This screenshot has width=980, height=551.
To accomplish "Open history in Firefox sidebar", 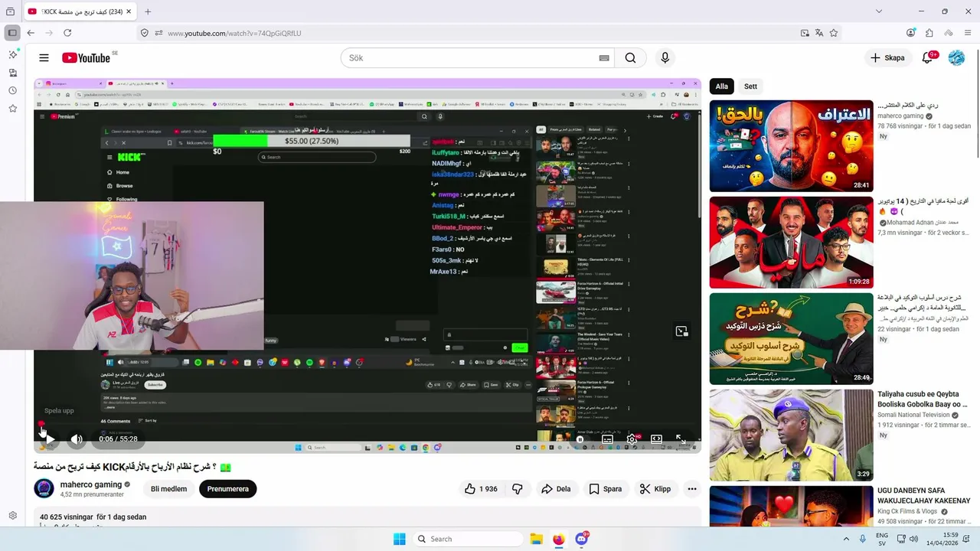I will (12, 90).
